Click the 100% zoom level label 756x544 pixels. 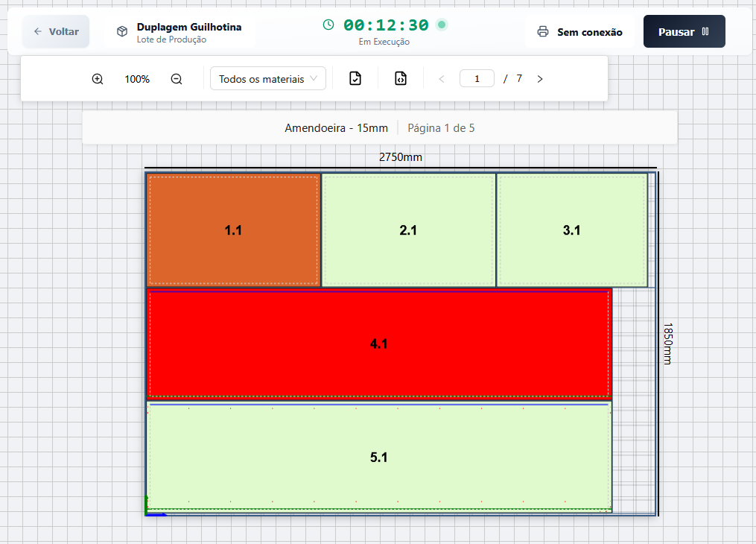click(x=137, y=79)
